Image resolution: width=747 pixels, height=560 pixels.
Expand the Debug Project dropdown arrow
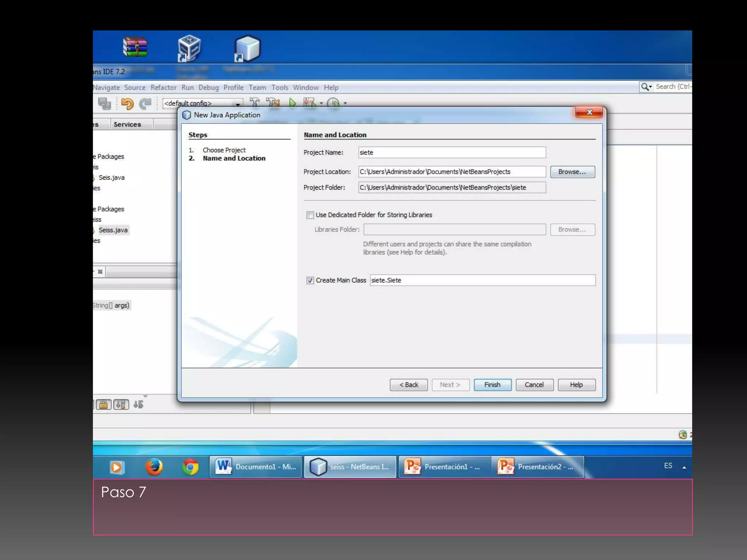point(321,103)
